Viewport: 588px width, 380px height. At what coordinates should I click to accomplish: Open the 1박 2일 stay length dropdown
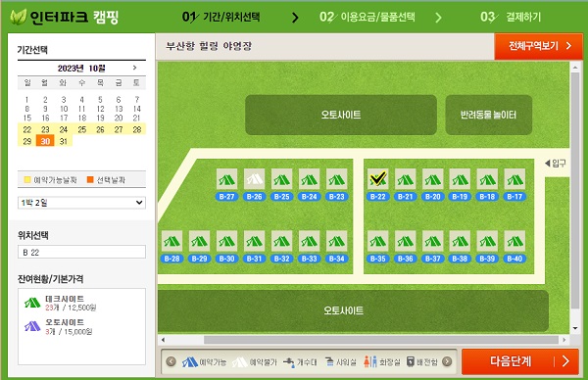pos(81,203)
